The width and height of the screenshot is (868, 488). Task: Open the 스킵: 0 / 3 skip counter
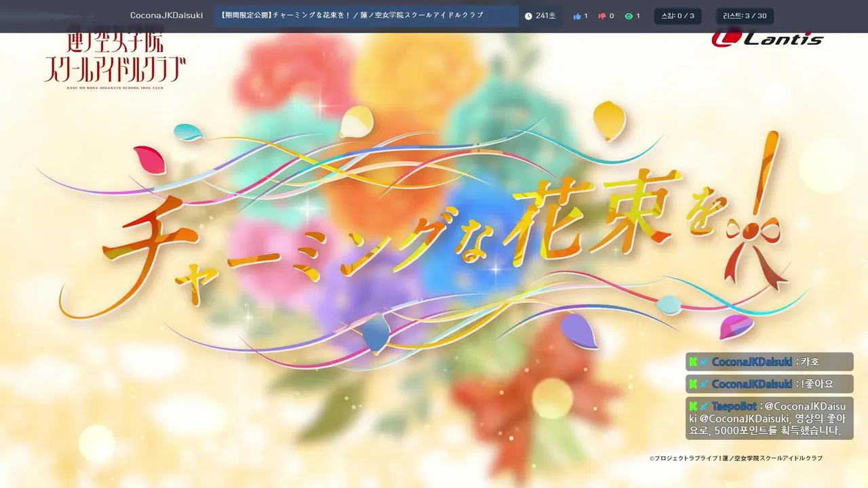tap(677, 16)
